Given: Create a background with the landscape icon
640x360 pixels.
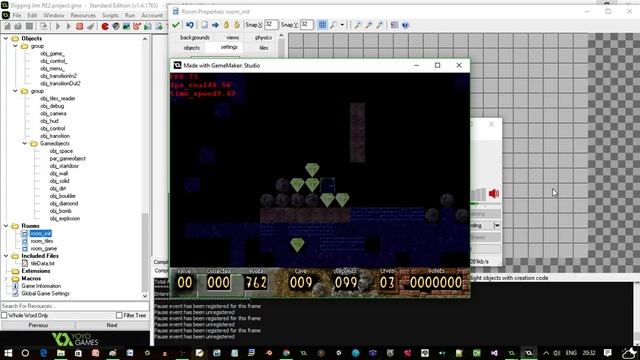Looking at the screenshot, I should pos(126,27).
